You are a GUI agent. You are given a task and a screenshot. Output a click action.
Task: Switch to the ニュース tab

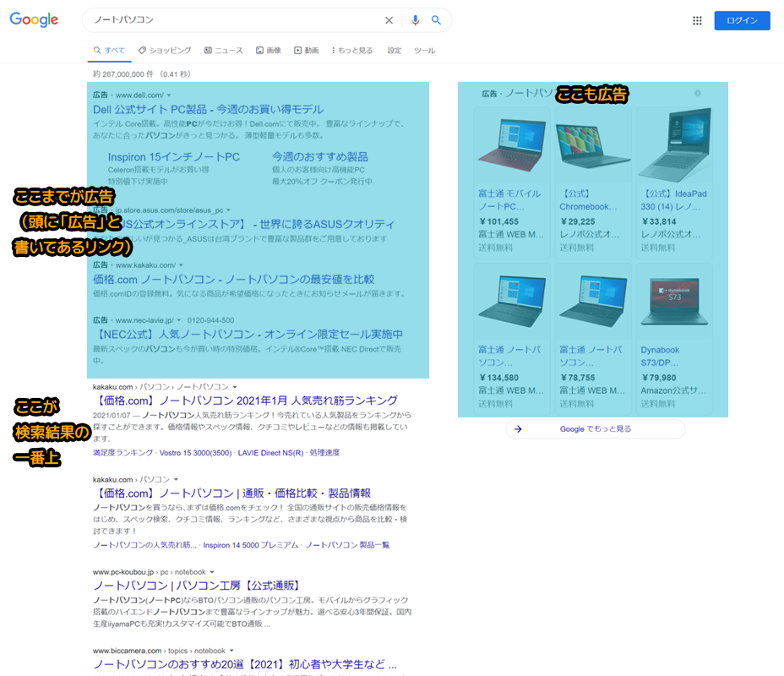(x=224, y=51)
